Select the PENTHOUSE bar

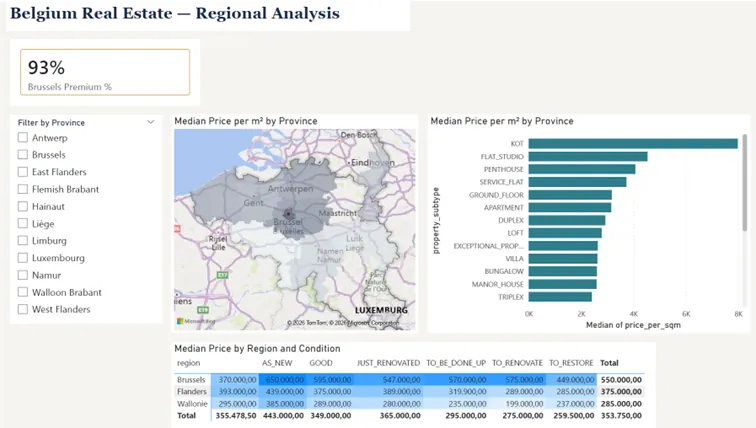(x=582, y=169)
